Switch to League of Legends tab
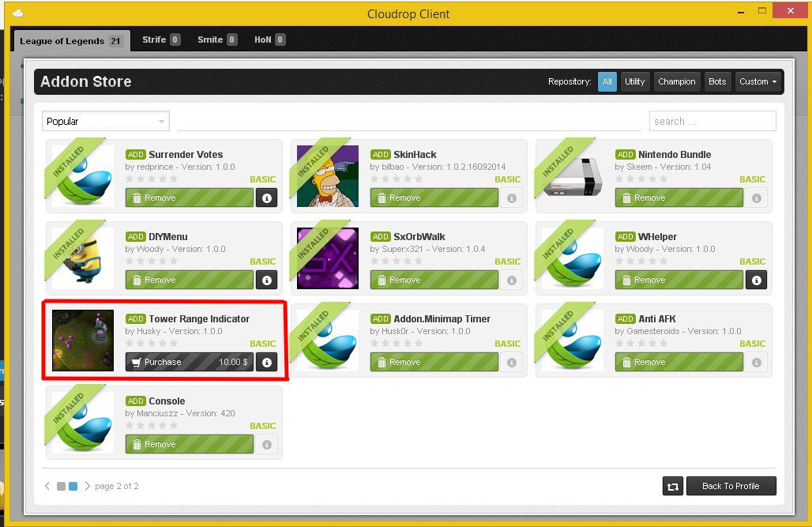The image size is (812, 527). (x=70, y=41)
